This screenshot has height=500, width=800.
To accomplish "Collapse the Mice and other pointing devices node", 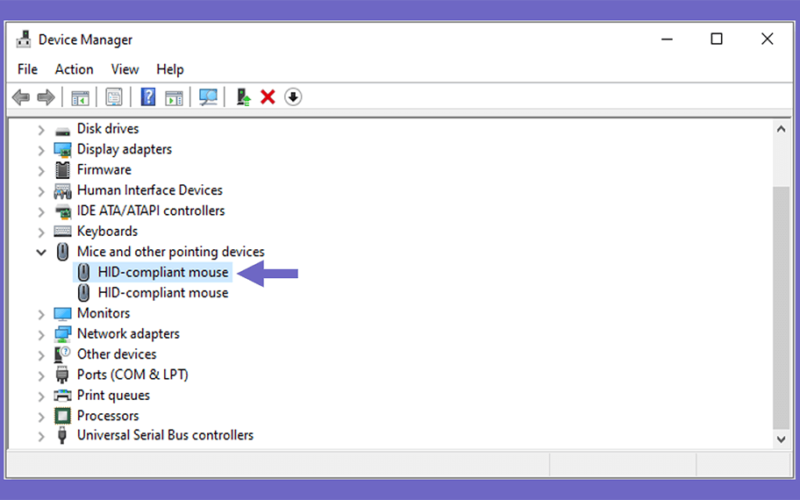I will [x=41, y=252].
